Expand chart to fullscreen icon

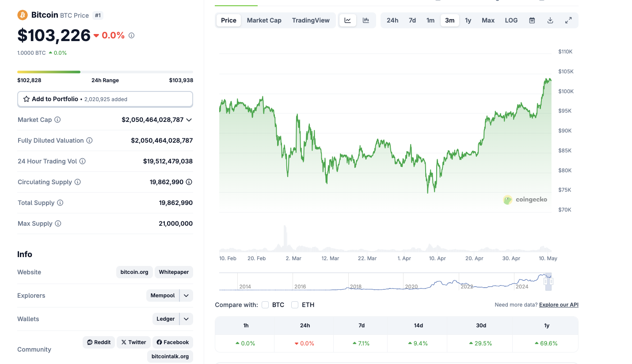pyautogui.click(x=568, y=20)
